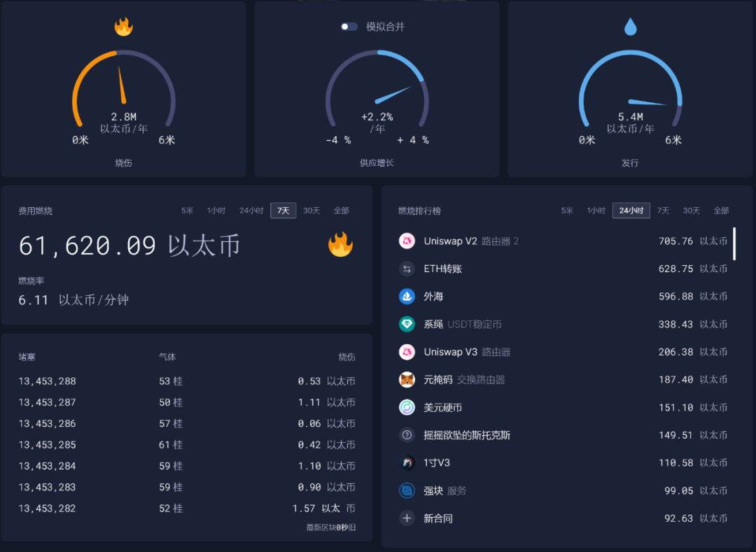Open the 美元硬币 entry

563,407
